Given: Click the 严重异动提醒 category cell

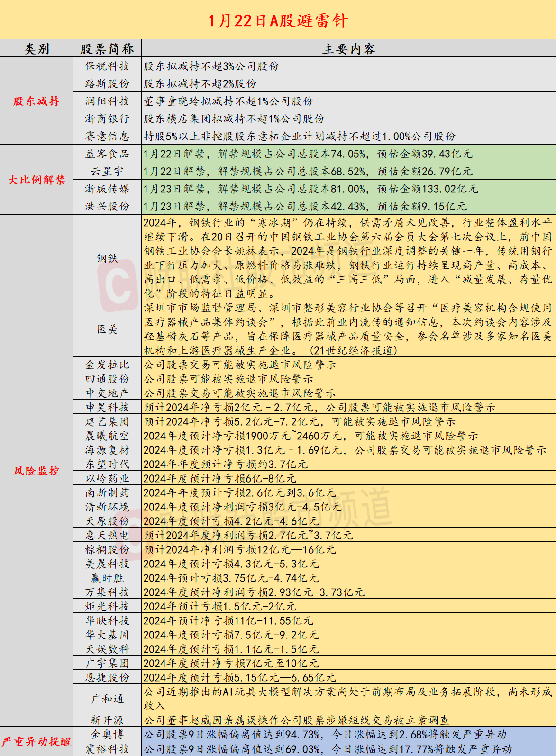Looking at the screenshot, I should (x=36, y=741).
